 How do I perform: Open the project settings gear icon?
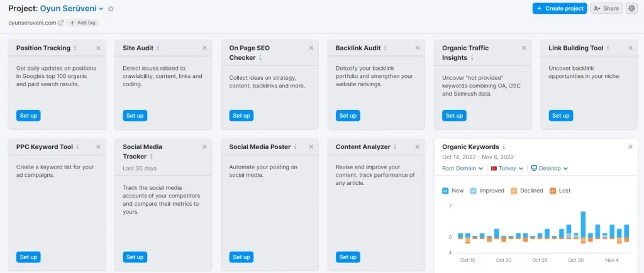631,9
